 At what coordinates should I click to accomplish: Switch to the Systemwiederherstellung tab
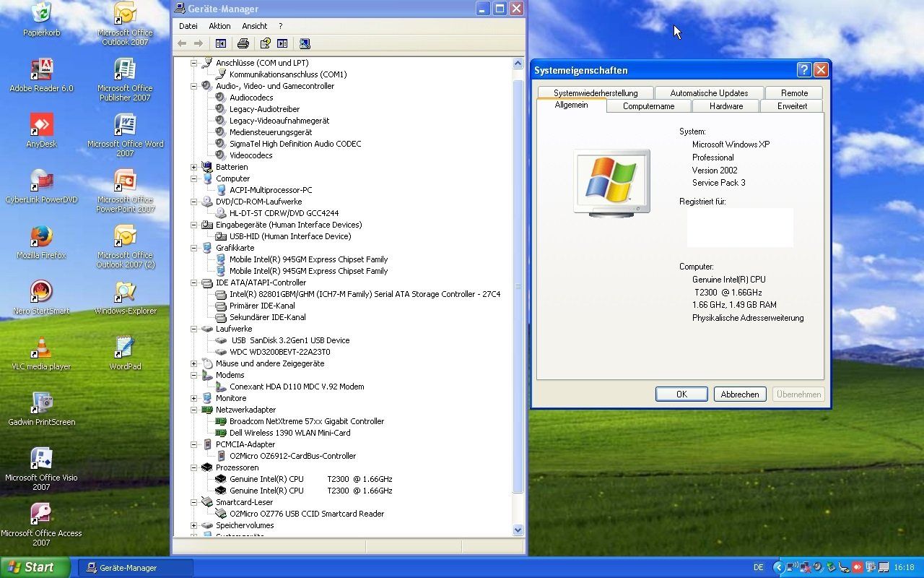point(596,93)
